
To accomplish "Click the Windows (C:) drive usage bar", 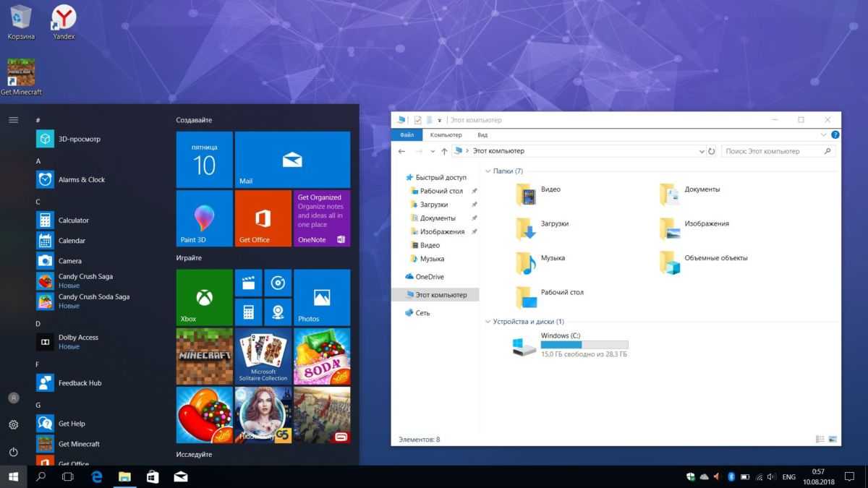I will tap(584, 345).
